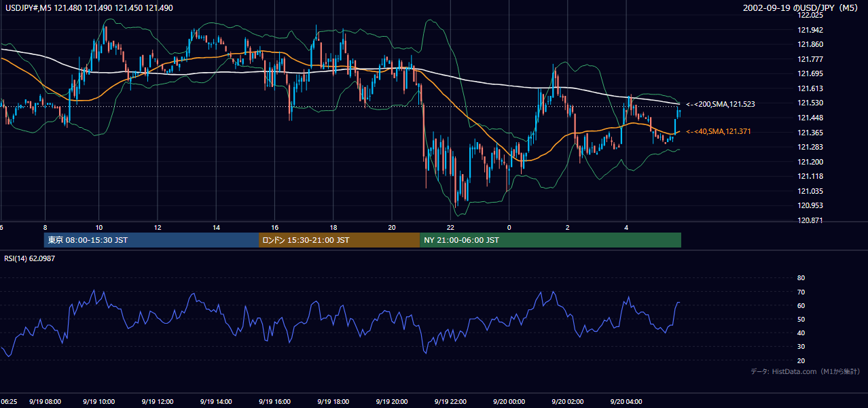The width and height of the screenshot is (868, 408).
Task: Click the 9/19 10:00 bottom time label
Action: (x=99, y=402)
